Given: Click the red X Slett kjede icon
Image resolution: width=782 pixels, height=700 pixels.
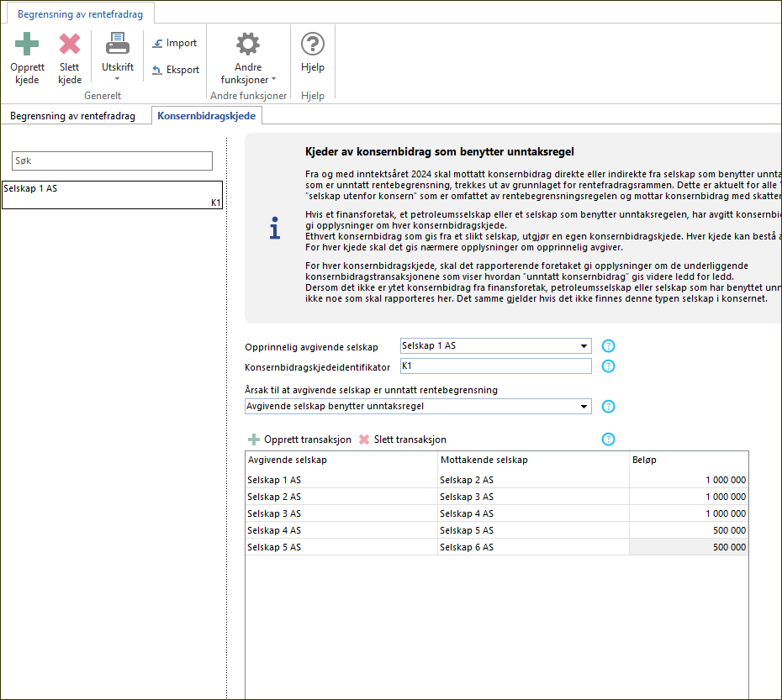Looking at the screenshot, I should [69, 44].
